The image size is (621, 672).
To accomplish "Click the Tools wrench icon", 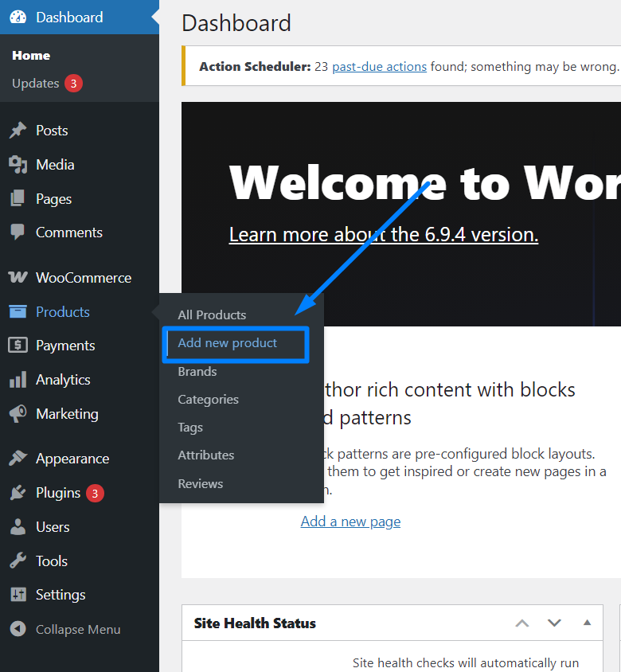I will click(18, 561).
